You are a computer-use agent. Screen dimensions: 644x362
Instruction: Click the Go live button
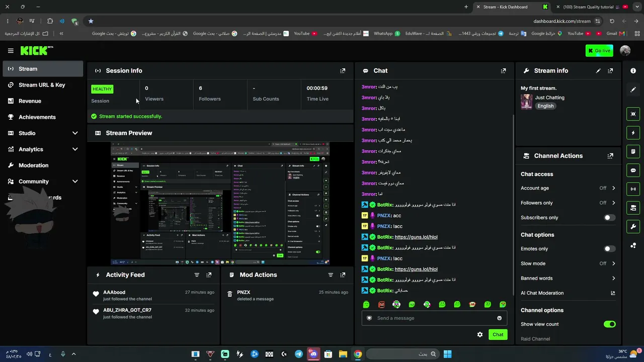click(599, 51)
